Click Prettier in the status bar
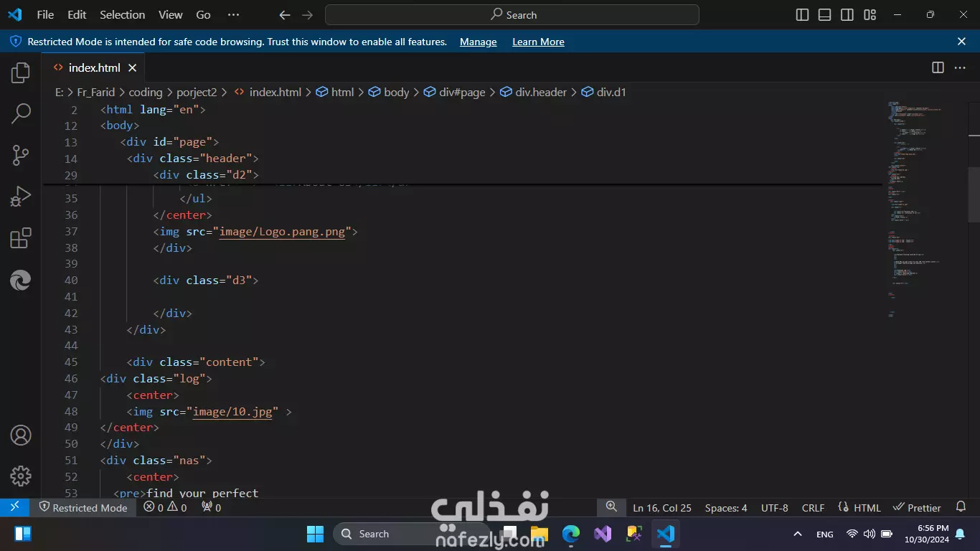The image size is (980, 551). coord(916,507)
